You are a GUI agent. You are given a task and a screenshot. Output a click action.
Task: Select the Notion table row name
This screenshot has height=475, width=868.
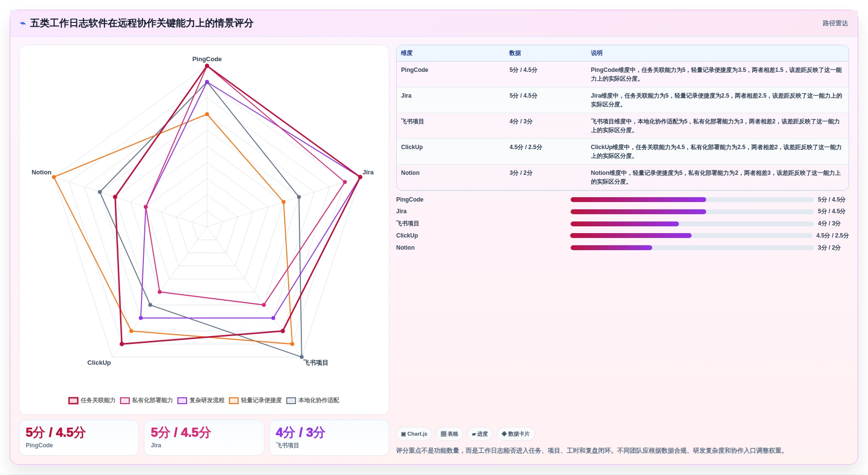coord(410,173)
